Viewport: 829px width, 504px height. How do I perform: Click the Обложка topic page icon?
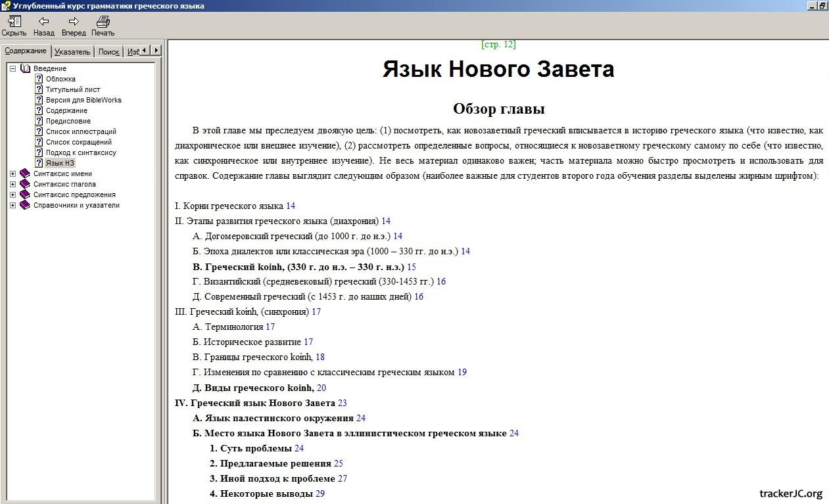pyautogui.click(x=39, y=79)
